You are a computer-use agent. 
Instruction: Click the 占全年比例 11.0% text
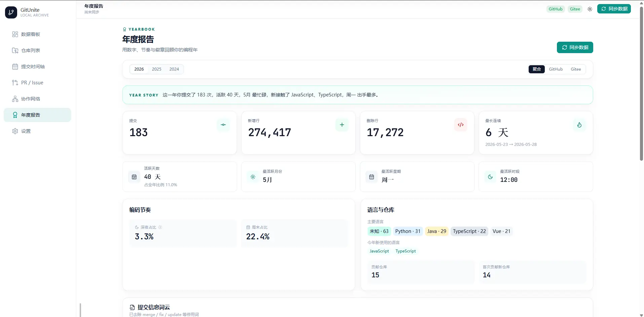pos(161,185)
